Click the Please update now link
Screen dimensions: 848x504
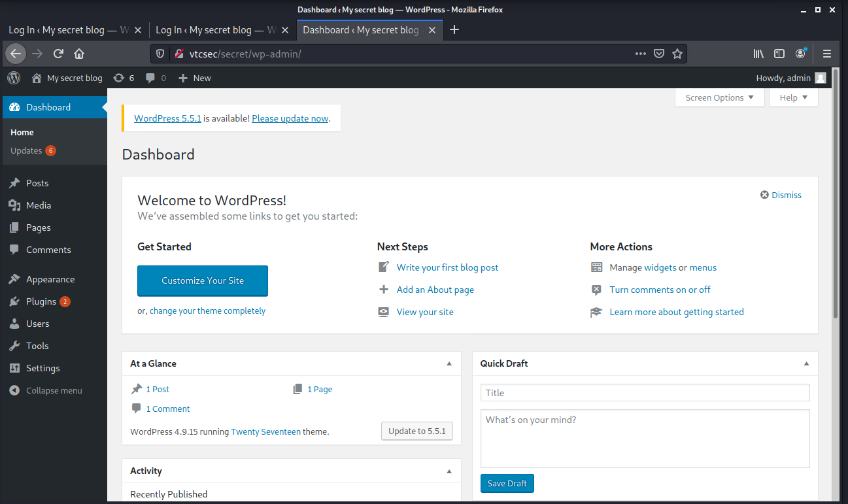[290, 118]
